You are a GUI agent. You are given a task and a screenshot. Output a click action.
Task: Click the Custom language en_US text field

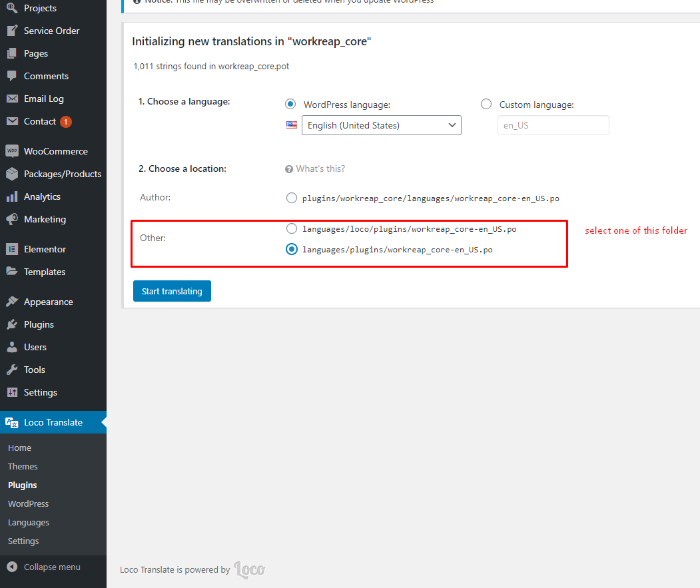[553, 125]
